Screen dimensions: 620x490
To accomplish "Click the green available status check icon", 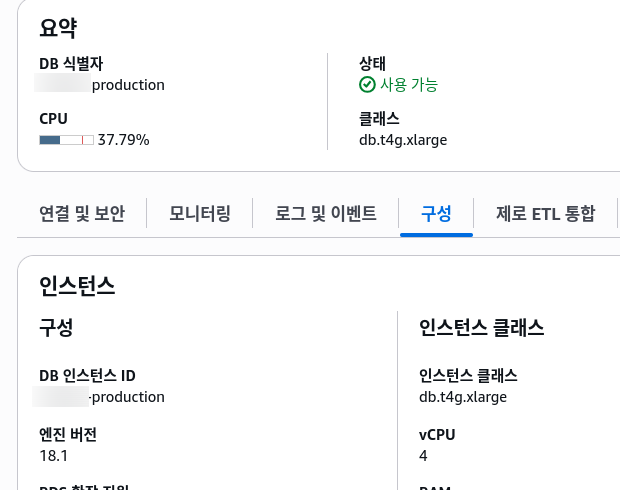I will click(x=367, y=85).
